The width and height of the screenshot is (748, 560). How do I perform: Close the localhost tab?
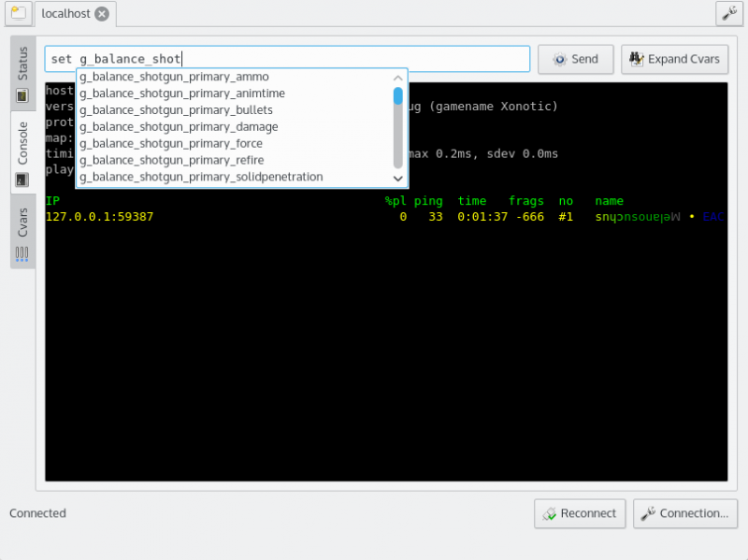click(102, 14)
